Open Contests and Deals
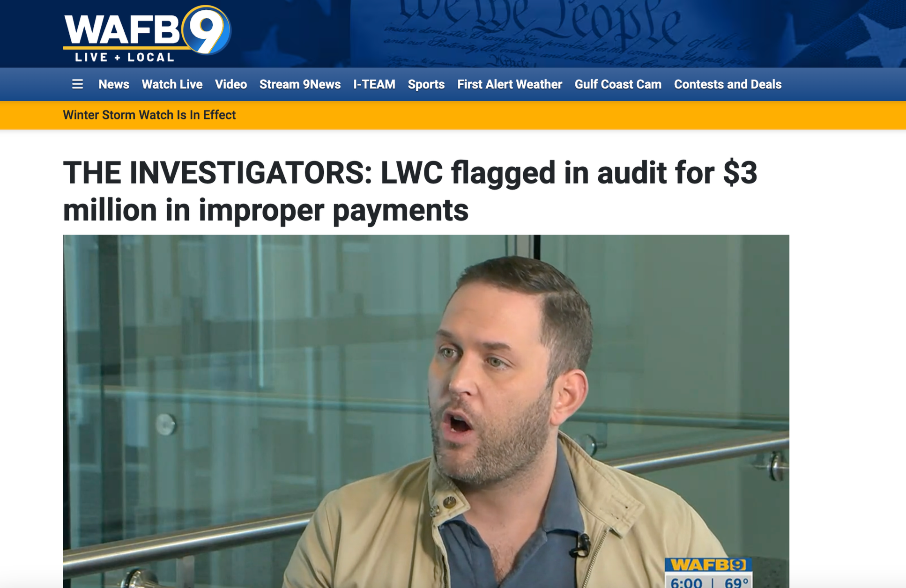Image resolution: width=906 pixels, height=588 pixels. tap(728, 84)
